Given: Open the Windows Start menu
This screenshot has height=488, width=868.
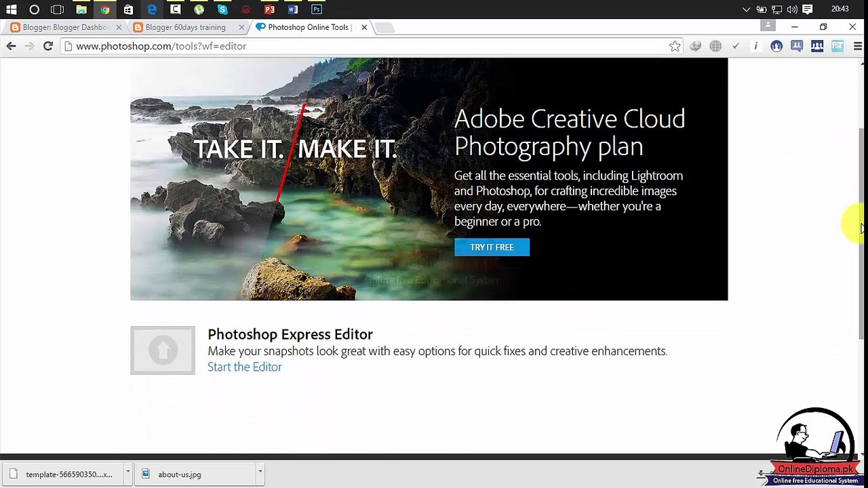Looking at the screenshot, I should [x=12, y=9].
